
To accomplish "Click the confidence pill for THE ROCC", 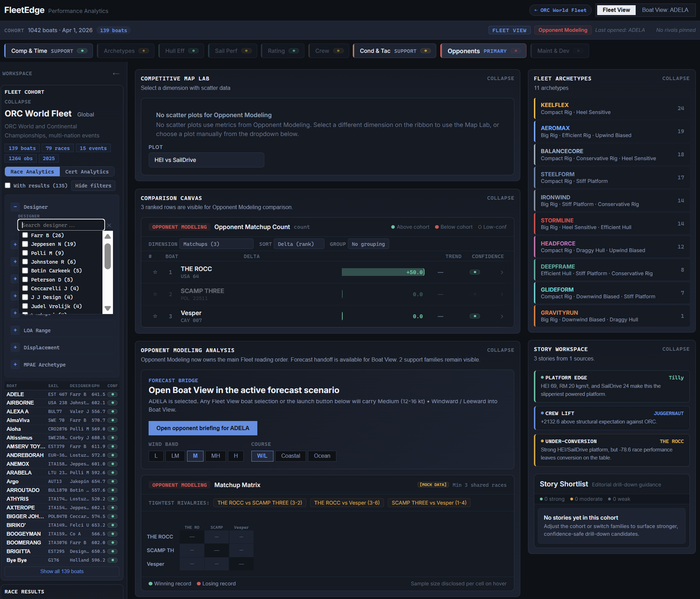I will 475,272.
